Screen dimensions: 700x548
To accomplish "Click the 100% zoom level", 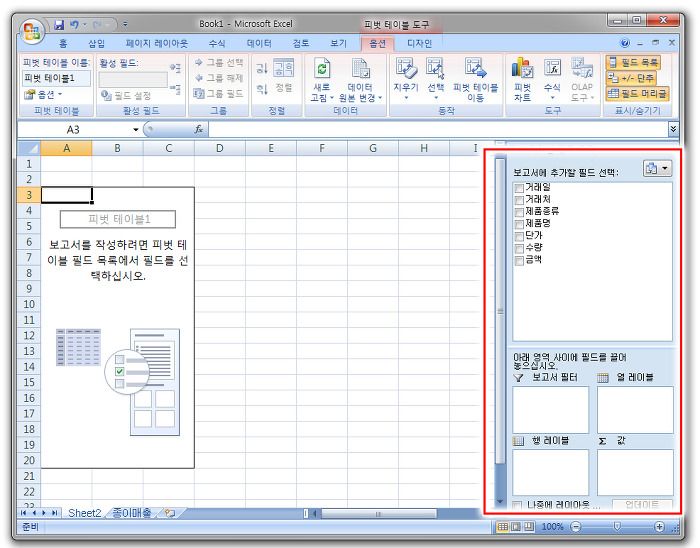I will (552, 527).
